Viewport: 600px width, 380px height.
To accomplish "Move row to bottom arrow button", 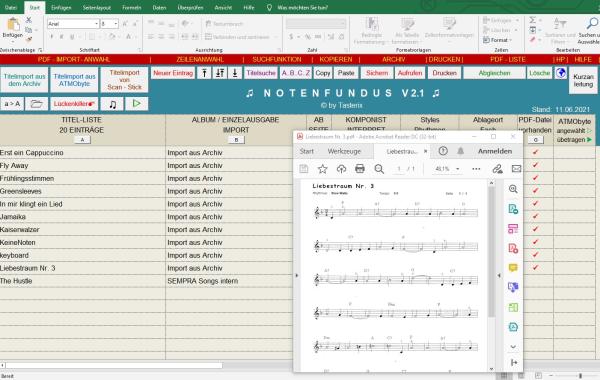I will point(235,73).
